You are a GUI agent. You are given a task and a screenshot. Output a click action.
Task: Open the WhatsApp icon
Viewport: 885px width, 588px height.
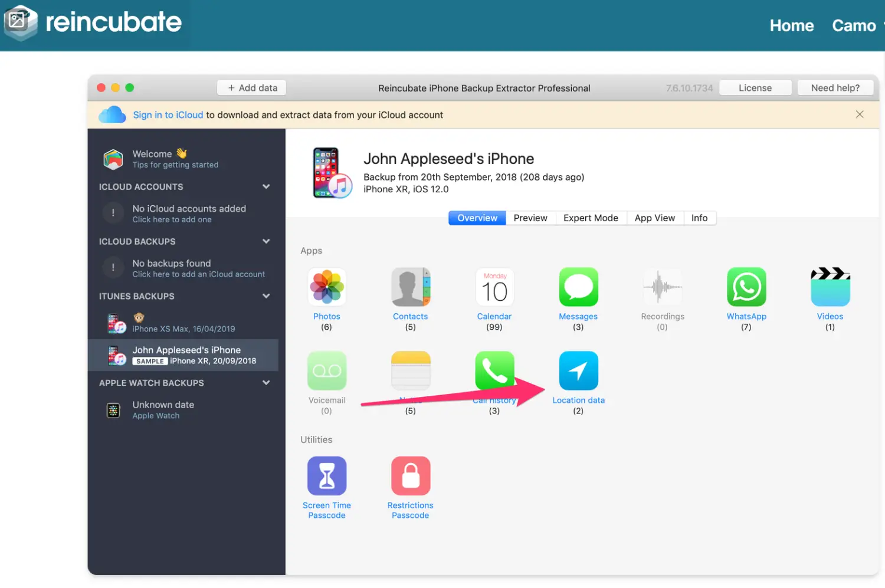point(746,287)
